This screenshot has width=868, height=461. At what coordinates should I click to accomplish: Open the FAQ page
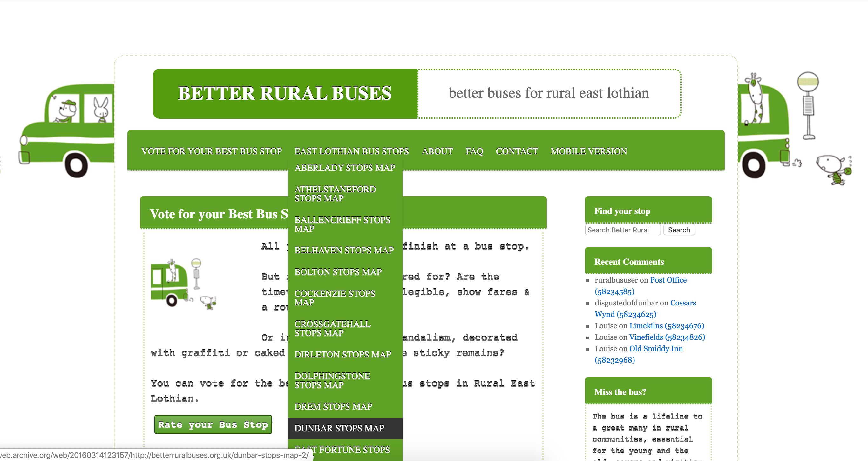point(474,151)
